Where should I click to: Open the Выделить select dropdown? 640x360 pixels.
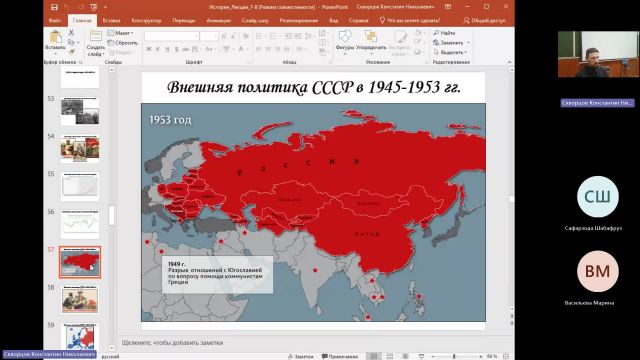tap(450, 52)
